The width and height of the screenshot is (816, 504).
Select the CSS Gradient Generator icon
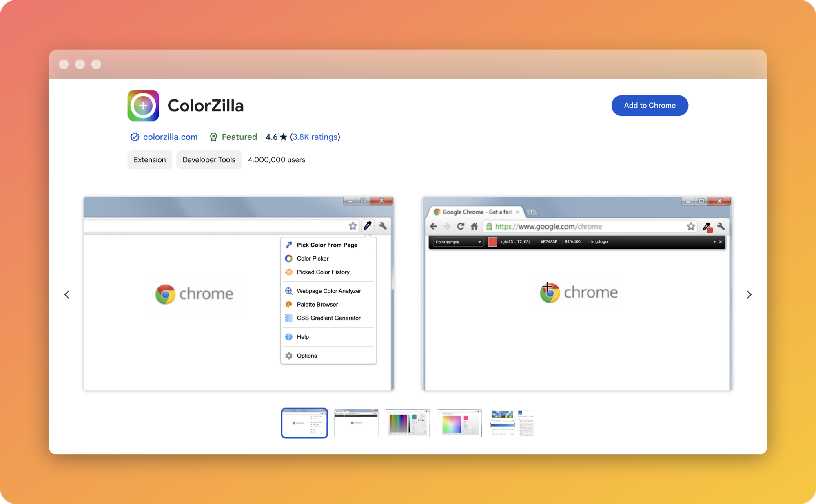(x=289, y=318)
